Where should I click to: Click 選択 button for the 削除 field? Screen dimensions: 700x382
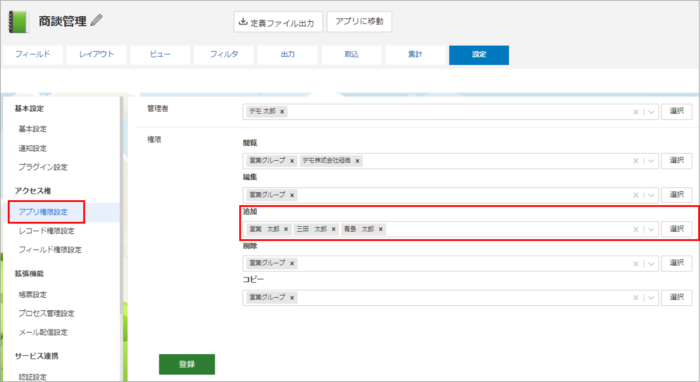pyautogui.click(x=677, y=263)
